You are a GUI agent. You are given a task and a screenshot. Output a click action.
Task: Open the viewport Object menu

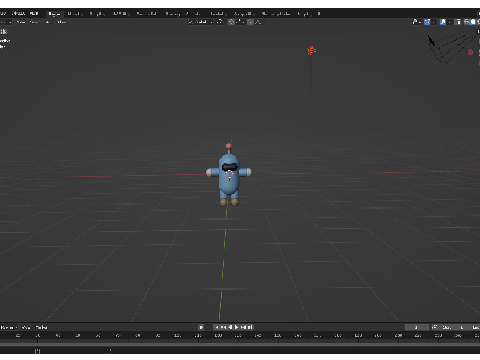62,22
